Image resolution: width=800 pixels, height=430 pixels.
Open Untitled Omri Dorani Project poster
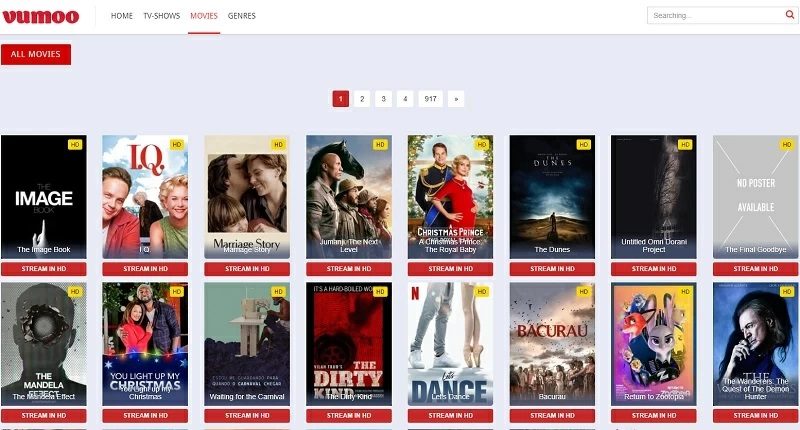(x=654, y=197)
